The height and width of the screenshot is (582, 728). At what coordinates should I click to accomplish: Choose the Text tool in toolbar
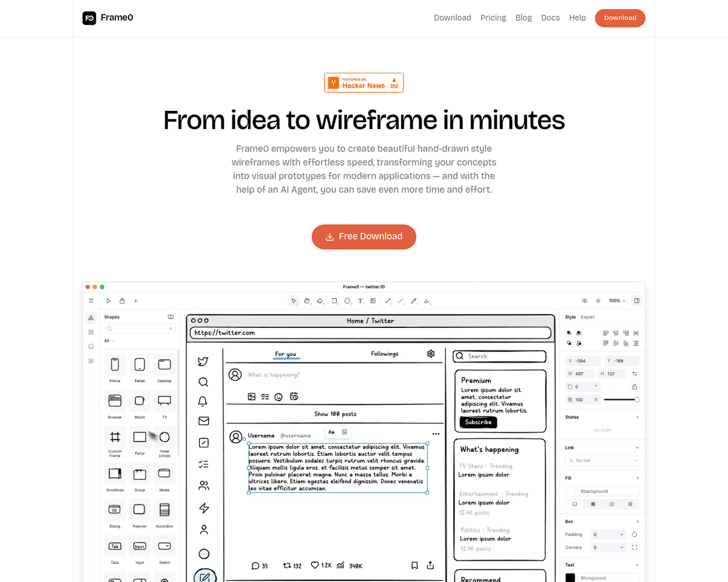[360, 301]
